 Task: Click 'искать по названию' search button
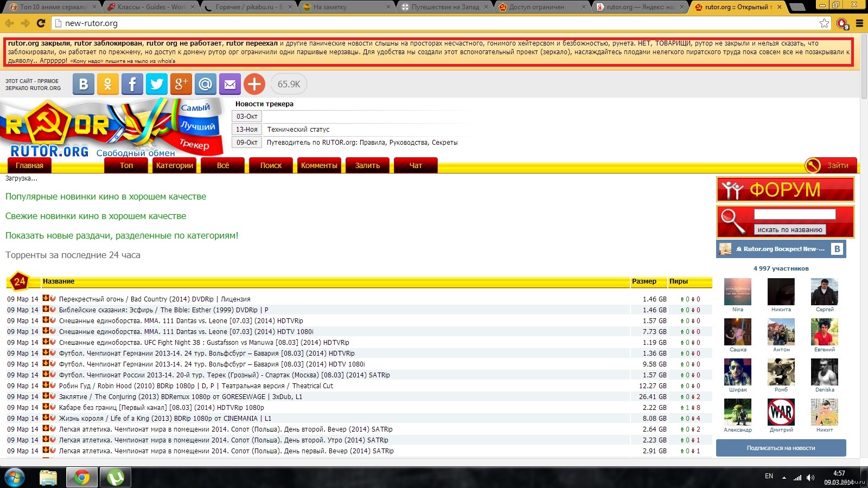790,229
